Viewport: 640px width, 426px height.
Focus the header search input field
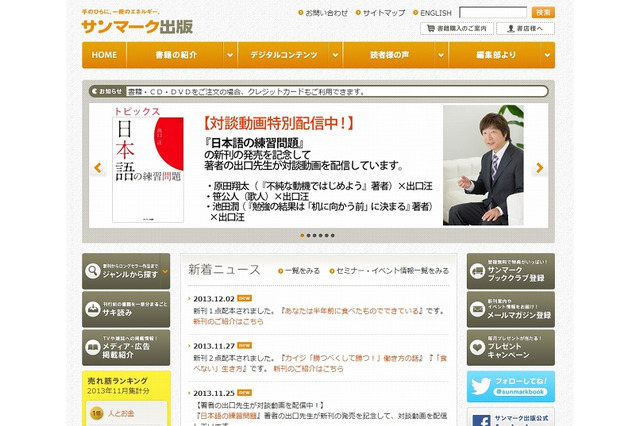pos(493,12)
